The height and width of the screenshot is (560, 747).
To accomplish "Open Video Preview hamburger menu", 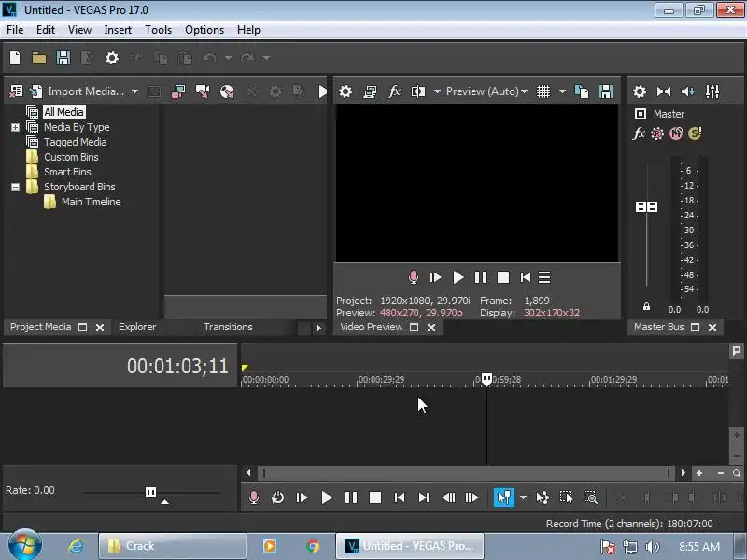I will point(544,277).
